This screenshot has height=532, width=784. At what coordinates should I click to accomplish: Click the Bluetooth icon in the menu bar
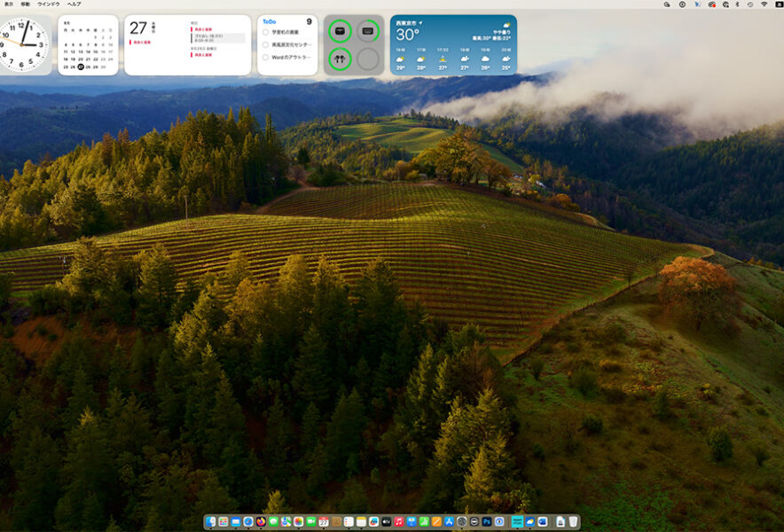(738, 4)
